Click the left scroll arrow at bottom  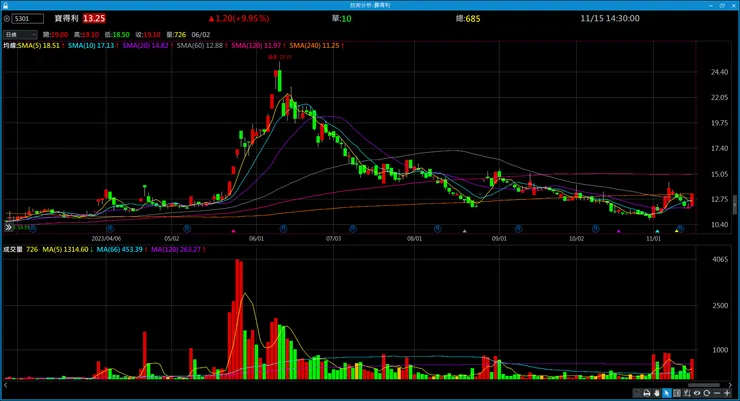pos(6,385)
